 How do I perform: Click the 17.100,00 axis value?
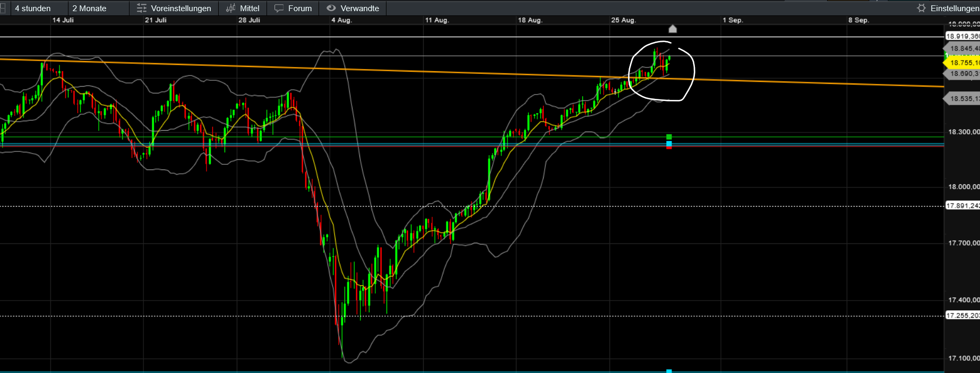(964, 358)
